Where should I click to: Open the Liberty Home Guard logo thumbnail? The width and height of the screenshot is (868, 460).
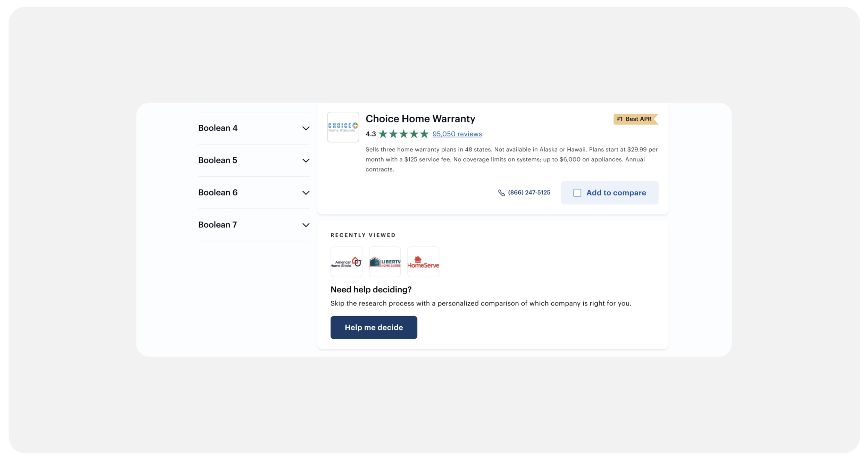384,262
